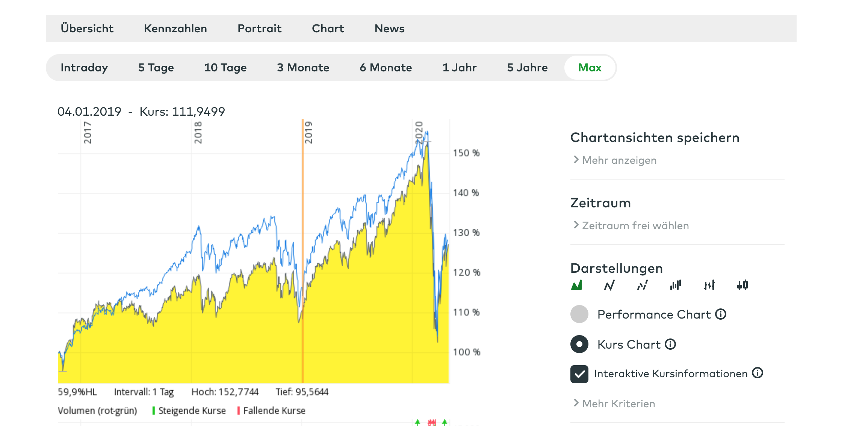Expand Mehr Kriterien
Screen dimensions: 868x426
click(614, 403)
